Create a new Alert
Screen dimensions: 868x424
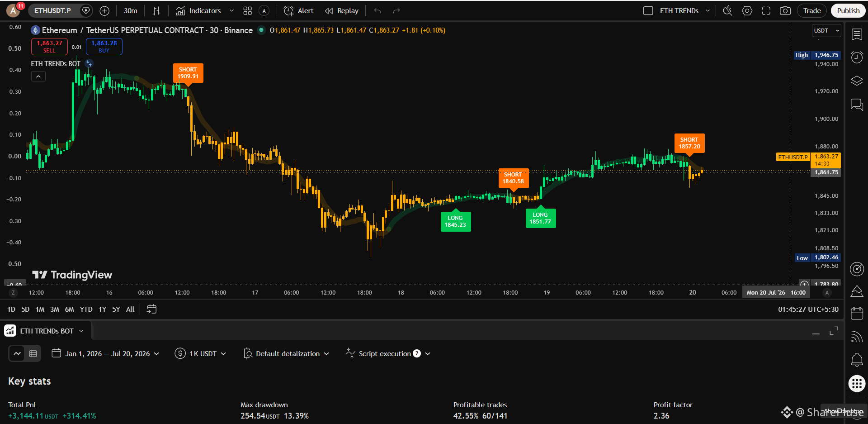298,11
